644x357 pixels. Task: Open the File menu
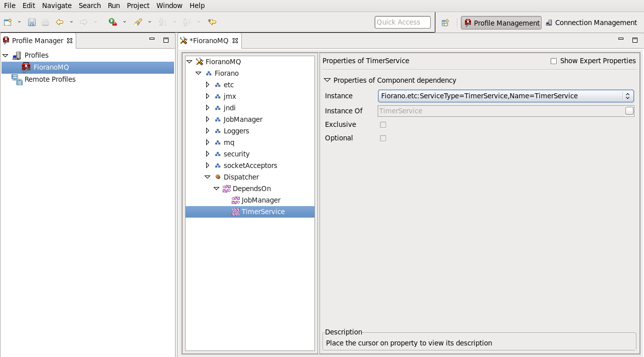coord(10,6)
